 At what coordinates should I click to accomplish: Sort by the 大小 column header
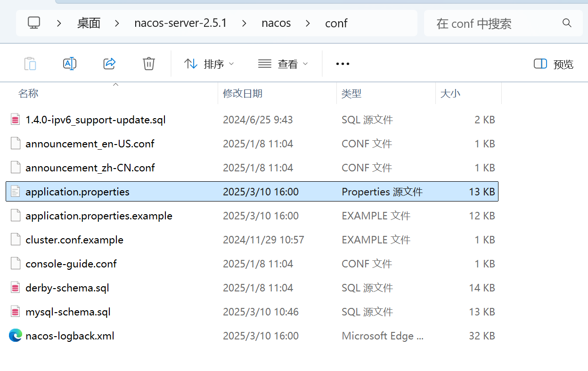click(x=450, y=93)
